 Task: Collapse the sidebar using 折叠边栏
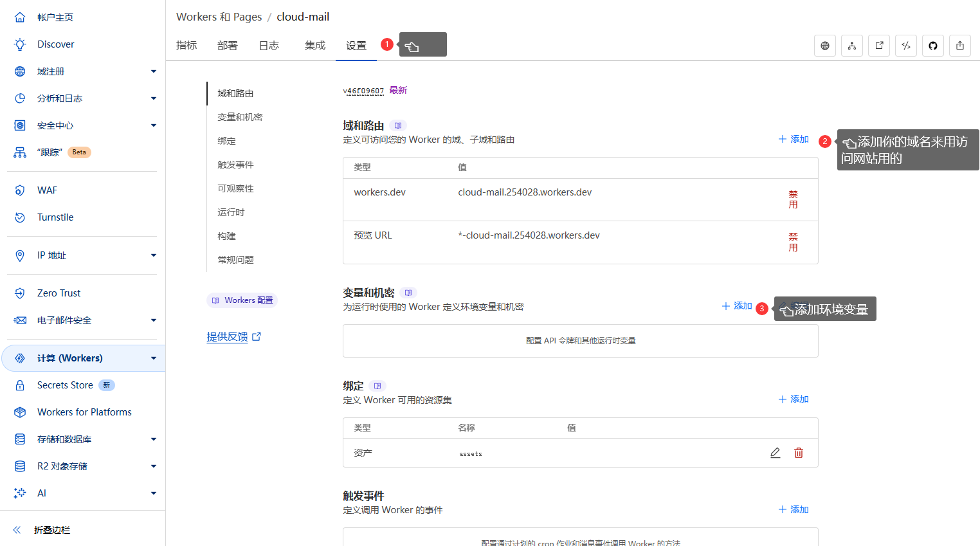51,530
